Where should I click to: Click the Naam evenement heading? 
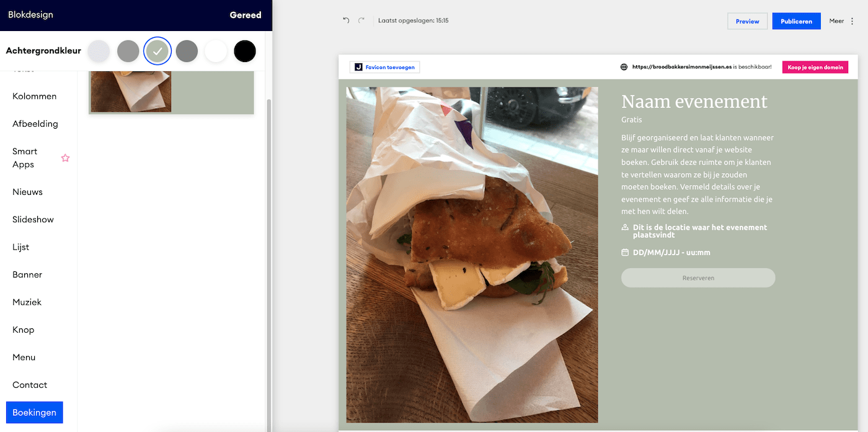(694, 102)
